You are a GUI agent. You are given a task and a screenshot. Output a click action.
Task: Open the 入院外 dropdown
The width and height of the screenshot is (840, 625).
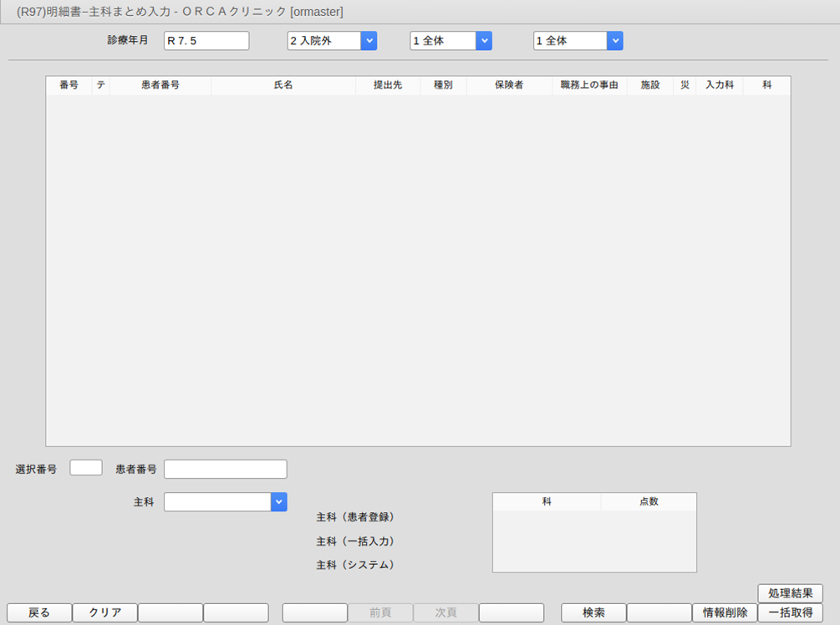[x=368, y=41]
